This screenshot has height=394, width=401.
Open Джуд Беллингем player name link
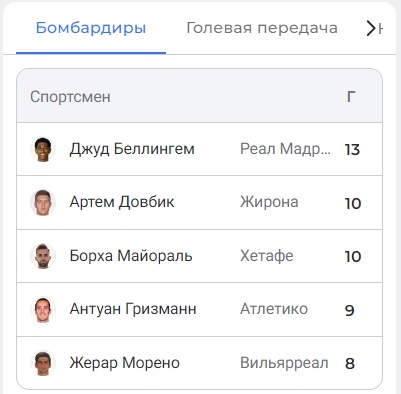coord(132,149)
